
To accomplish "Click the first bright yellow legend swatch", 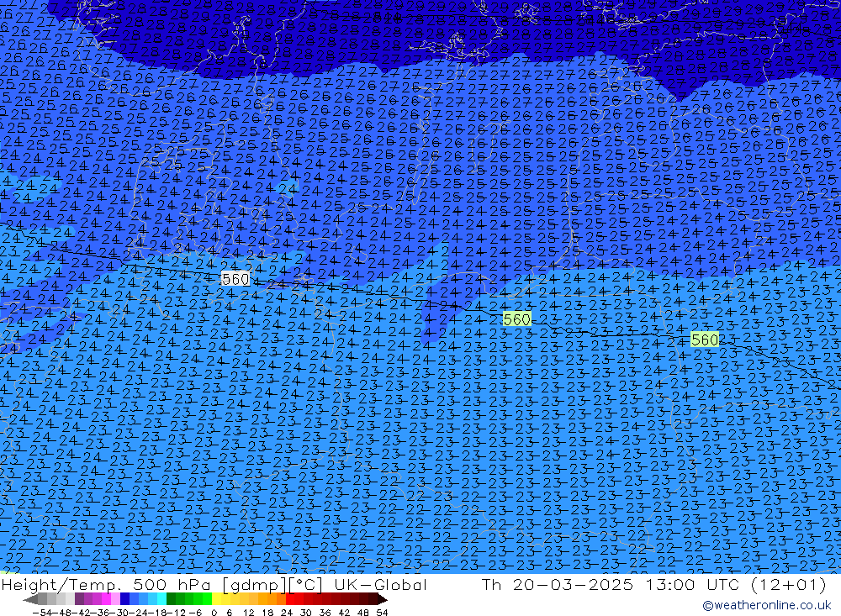I will click(217, 599).
